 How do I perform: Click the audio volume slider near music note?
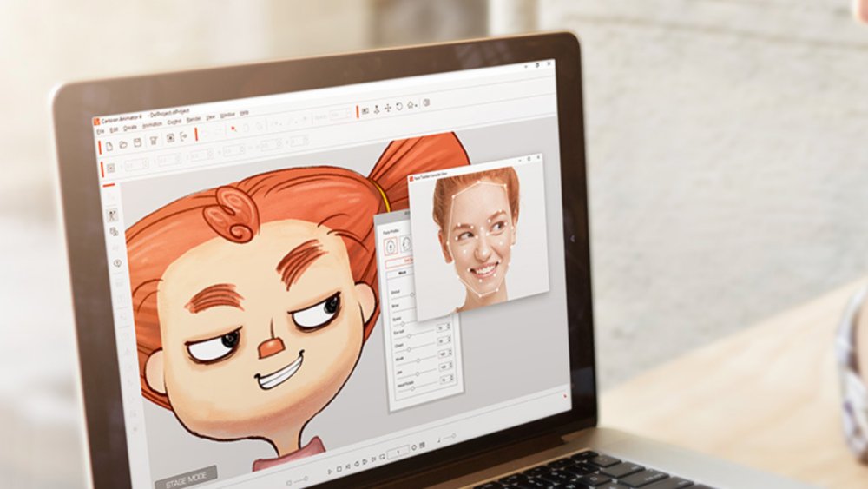pos(450,436)
